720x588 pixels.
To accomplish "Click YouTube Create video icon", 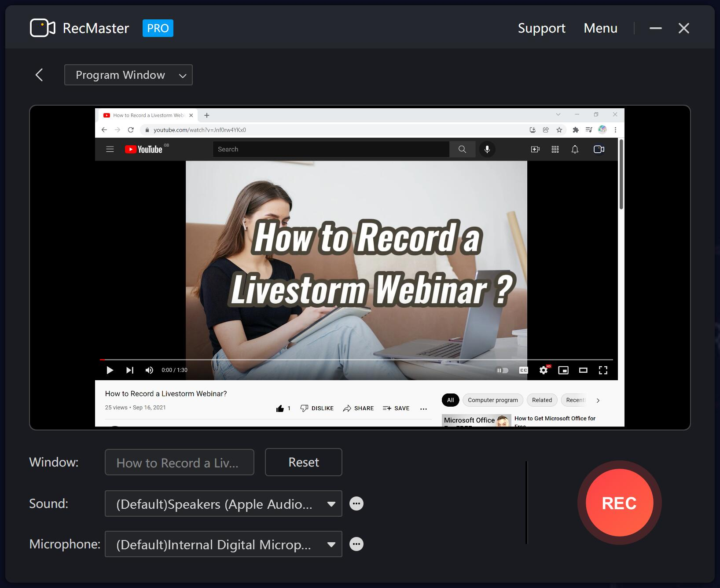I will pos(535,149).
